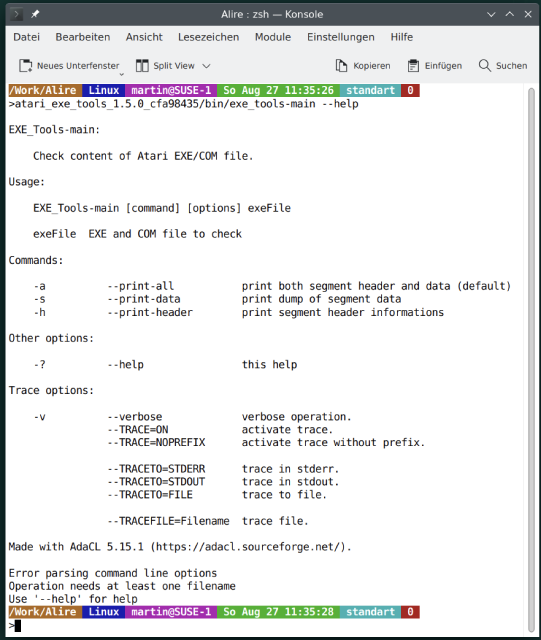Viewport: 541px width, 640px height.
Task: Minimize the Konsole window
Action: coord(491,14)
